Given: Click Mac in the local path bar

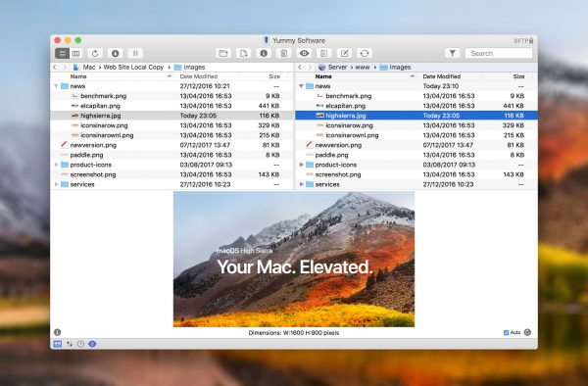Looking at the screenshot, I should pos(84,67).
